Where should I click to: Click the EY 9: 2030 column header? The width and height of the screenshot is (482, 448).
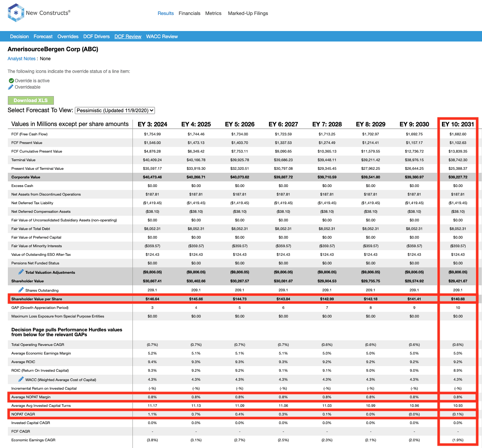(414, 124)
